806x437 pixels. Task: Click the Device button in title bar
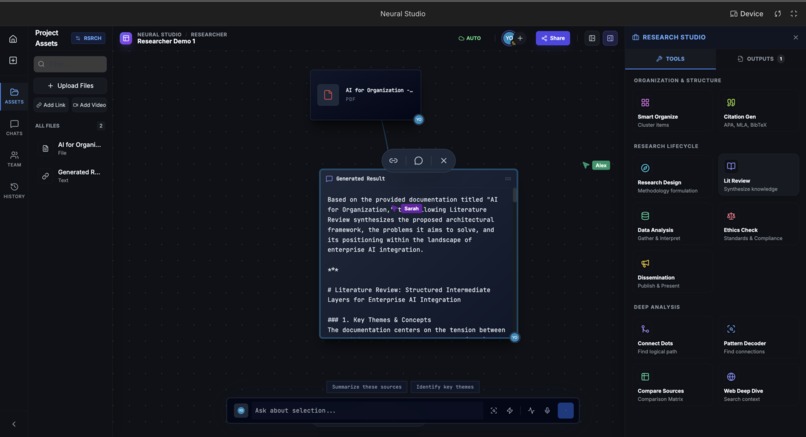pyautogui.click(x=746, y=14)
